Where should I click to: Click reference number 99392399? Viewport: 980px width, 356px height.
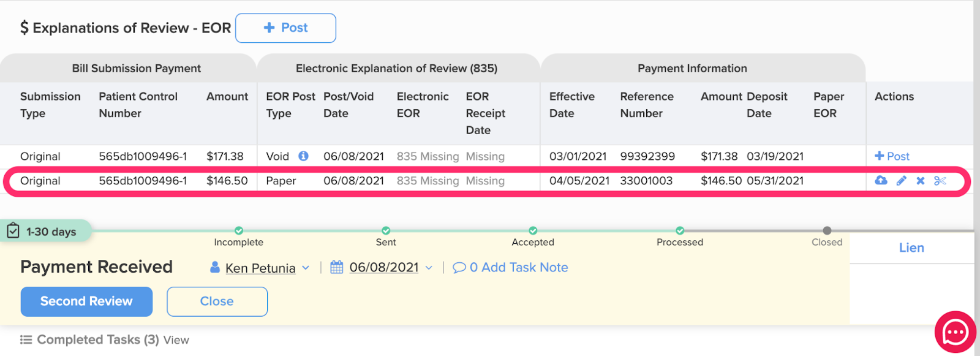647,156
